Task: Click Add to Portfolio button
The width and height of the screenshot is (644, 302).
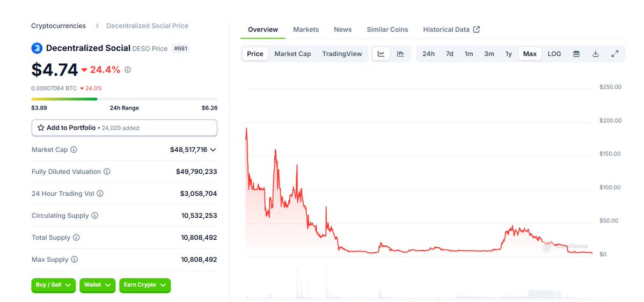Action: click(125, 128)
